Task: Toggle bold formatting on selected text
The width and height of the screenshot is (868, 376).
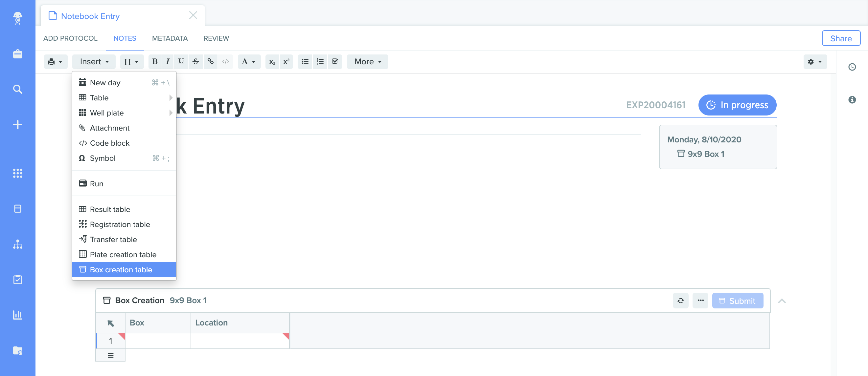Action: pos(154,61)
